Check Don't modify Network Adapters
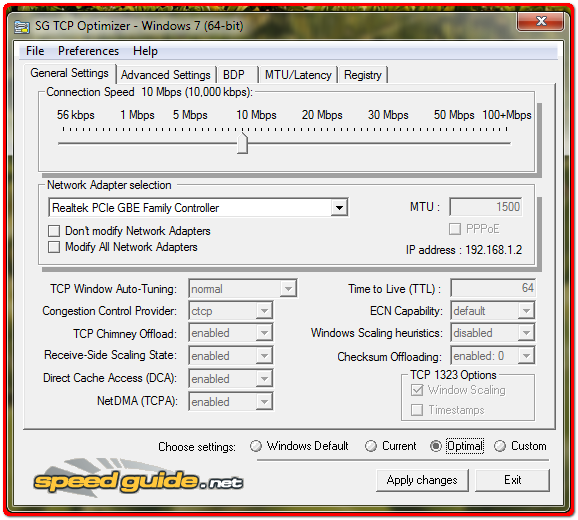The width and height of the screenshot is (578, 520). 54,231
